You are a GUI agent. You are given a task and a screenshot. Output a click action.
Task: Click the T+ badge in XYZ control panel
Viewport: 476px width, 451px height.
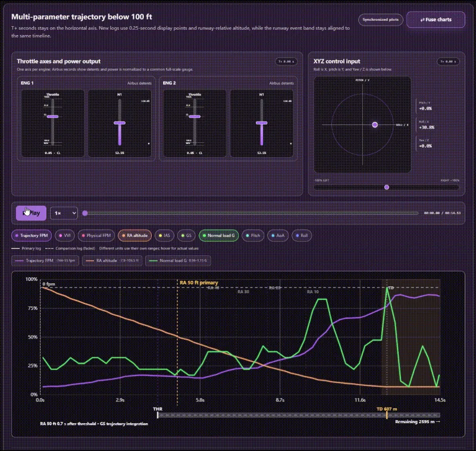pyautogui.click(x=448, y=62)
